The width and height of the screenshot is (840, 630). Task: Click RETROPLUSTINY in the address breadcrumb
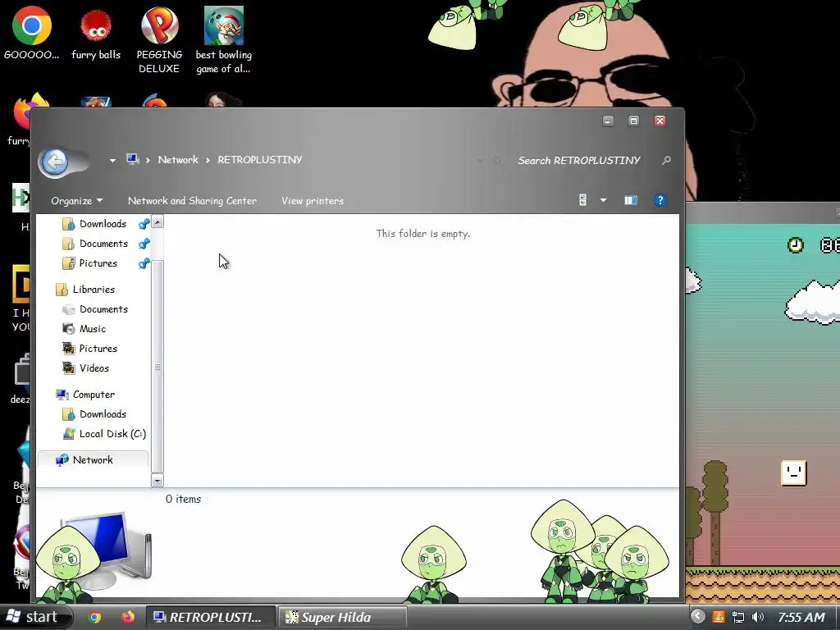260,160
